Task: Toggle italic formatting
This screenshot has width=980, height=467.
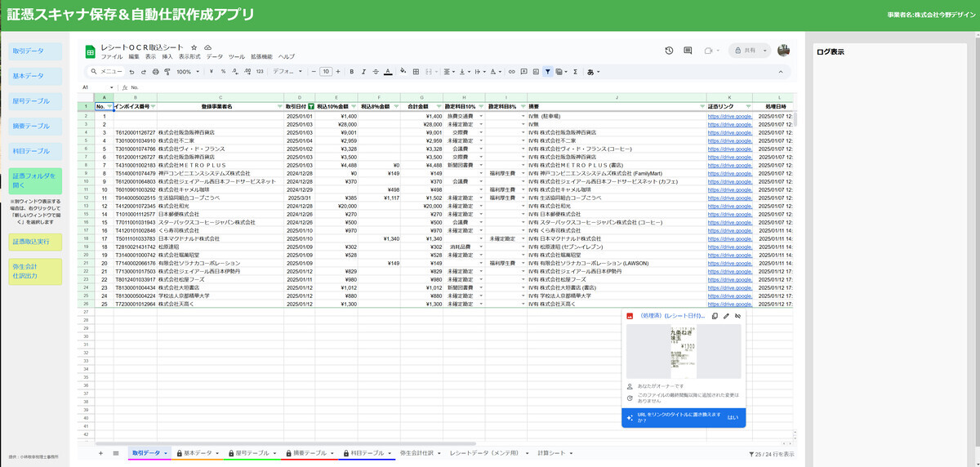Action: click(x=363, y=72)
